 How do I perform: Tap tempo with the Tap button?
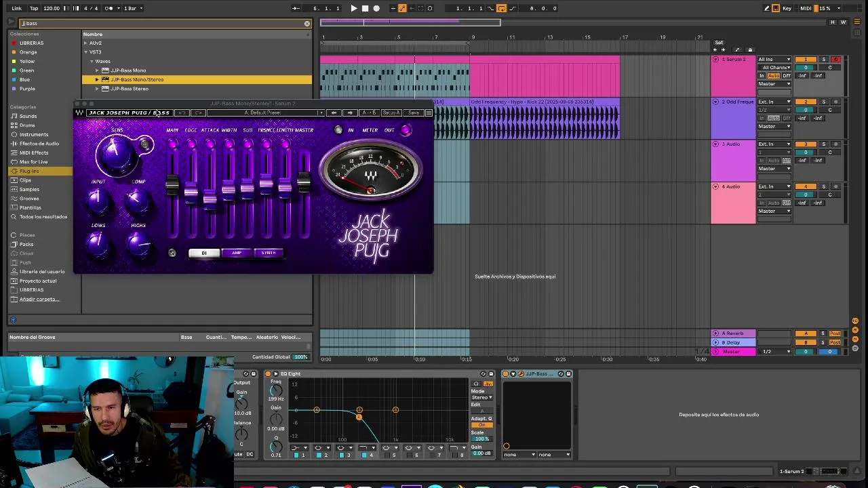coord(34,8)
